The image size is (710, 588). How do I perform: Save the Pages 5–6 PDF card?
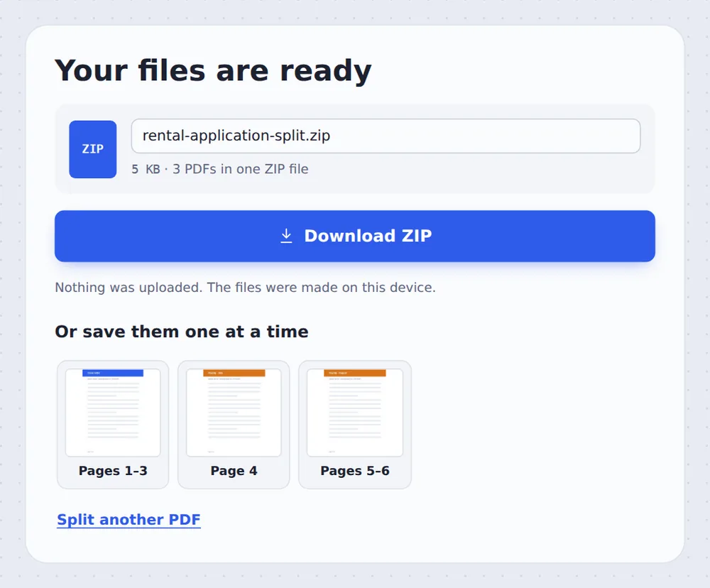354,425
